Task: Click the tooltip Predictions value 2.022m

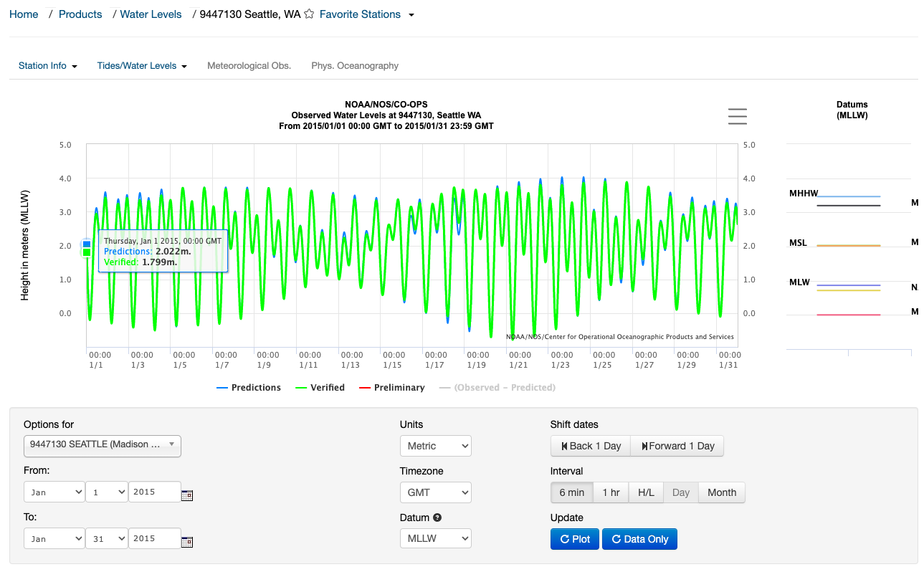Action: pos(173,252)
